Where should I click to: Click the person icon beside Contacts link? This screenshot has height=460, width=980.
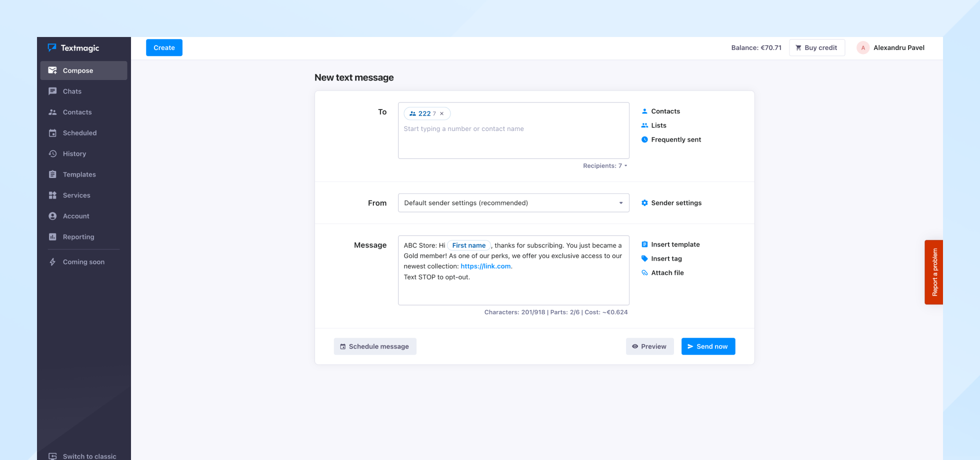644,111
